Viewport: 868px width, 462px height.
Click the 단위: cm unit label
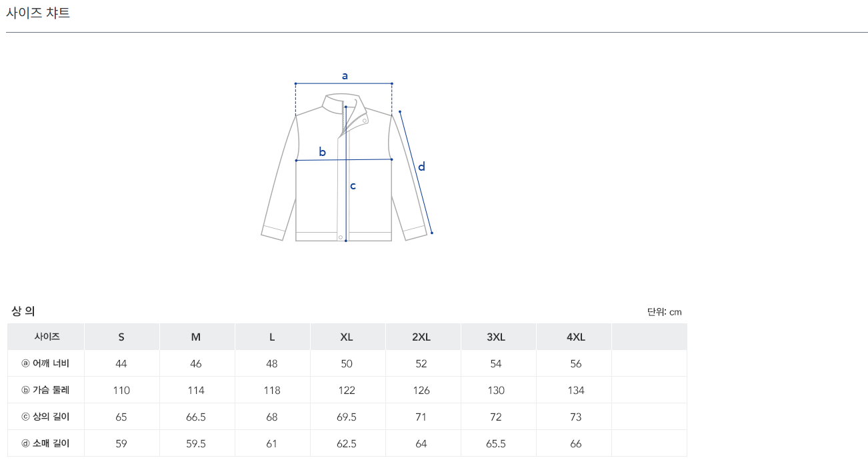click(x=664, y=312)
